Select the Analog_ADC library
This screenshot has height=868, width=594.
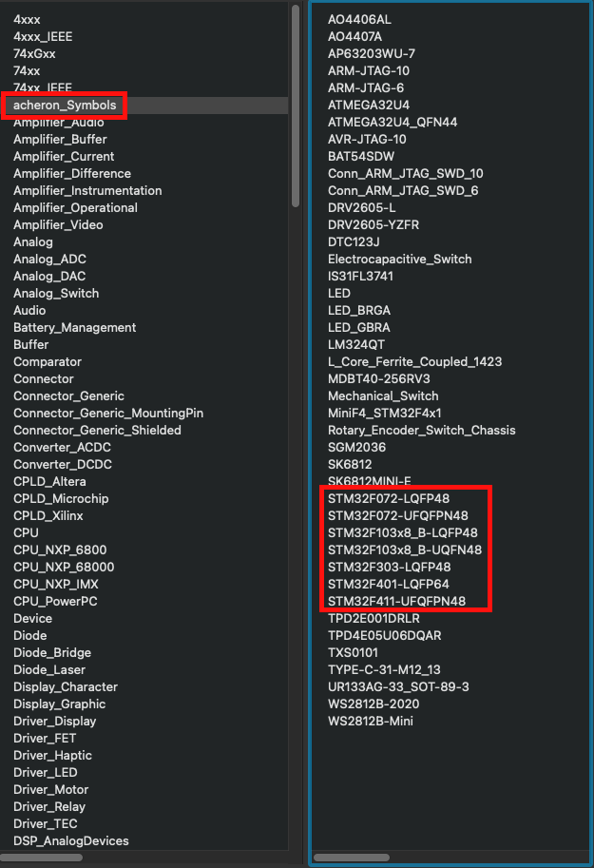pyautogui.click(x=49, y=259)
